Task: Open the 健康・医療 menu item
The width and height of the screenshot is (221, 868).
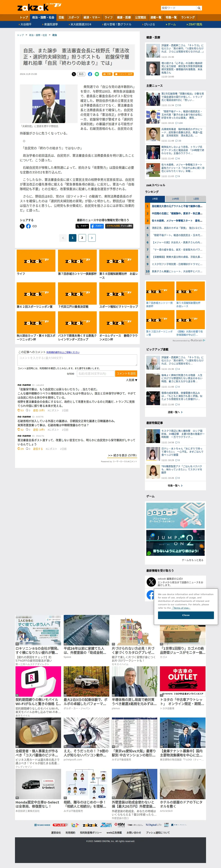Action: click(x=124, y=18)
